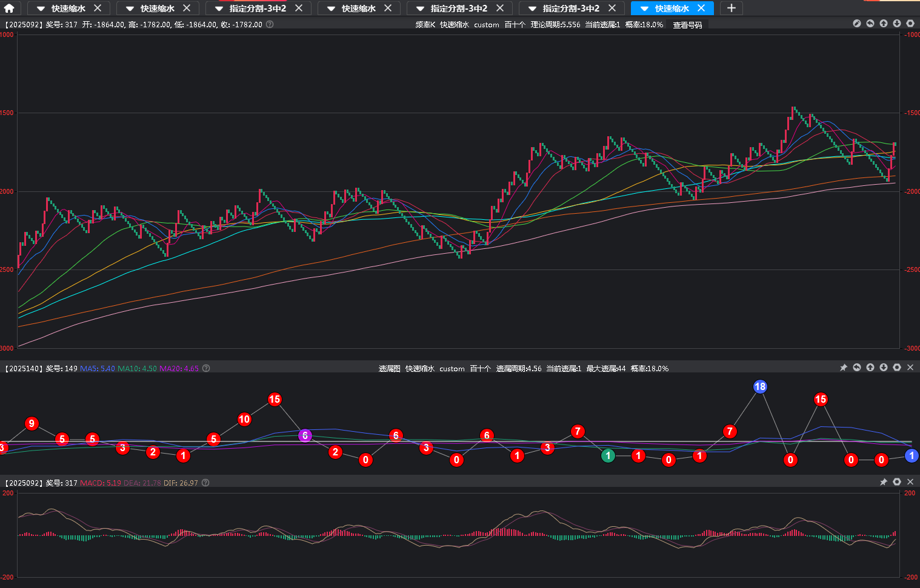The height and width of the screenshot is (588, 920).
Task: Click the MA10: 4.50 indicator label
Action: point(137,368)
